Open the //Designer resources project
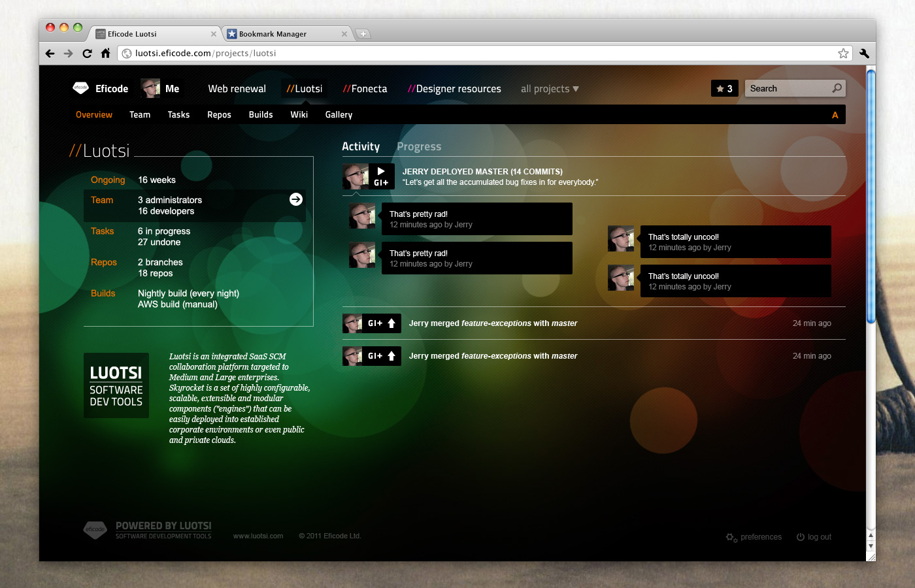 (454, 89)
